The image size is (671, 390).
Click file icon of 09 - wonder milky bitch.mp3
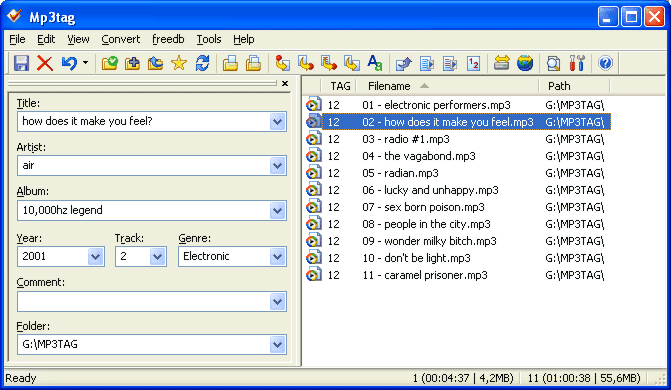click(313, 241)
